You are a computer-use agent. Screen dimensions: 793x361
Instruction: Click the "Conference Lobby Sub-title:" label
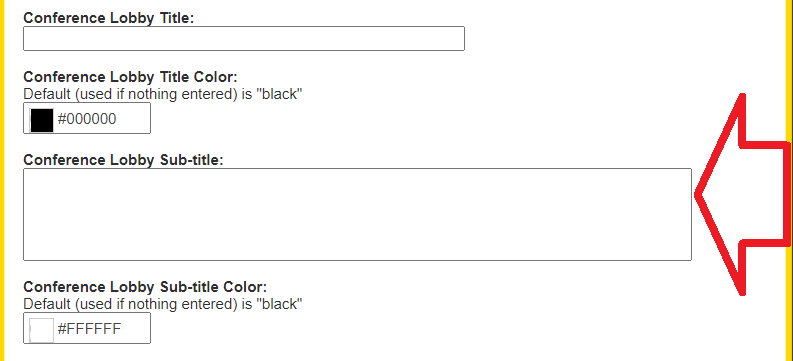124,160
